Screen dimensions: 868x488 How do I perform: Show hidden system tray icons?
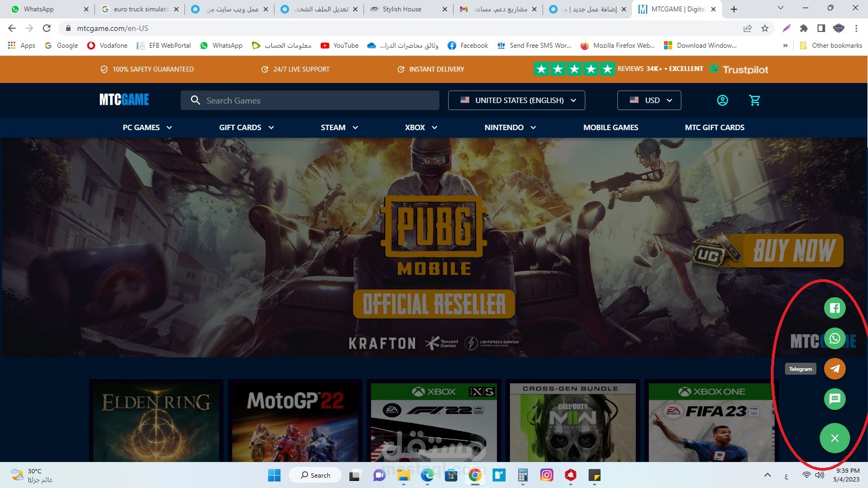pyautogui.click(x=767, y=476)
